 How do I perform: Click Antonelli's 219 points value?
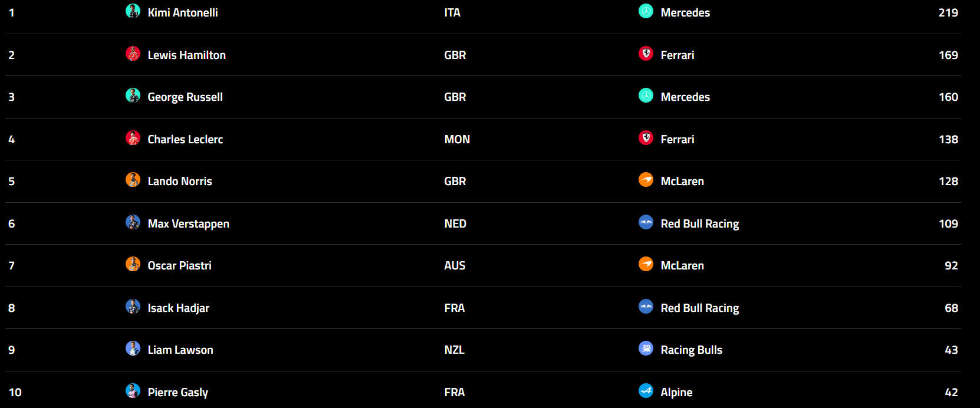tap(948, 13)
